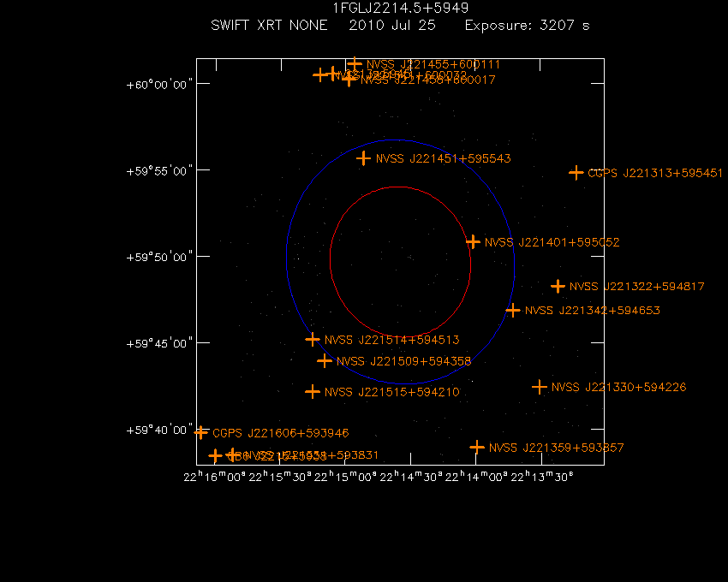Click the SWIFT XRT NONE header text
The height and width of the screenshot is (582, 728).
[269, 25]
